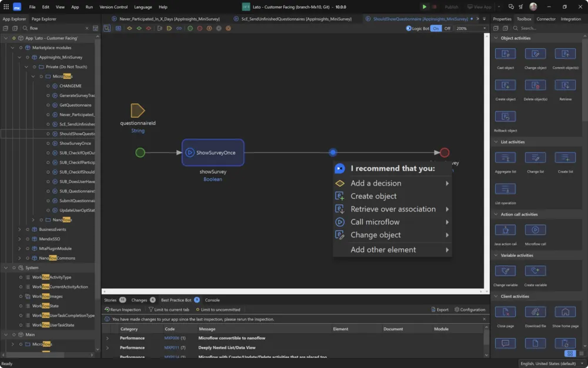Click the blue insertion point on the flow

pos(333,152)
